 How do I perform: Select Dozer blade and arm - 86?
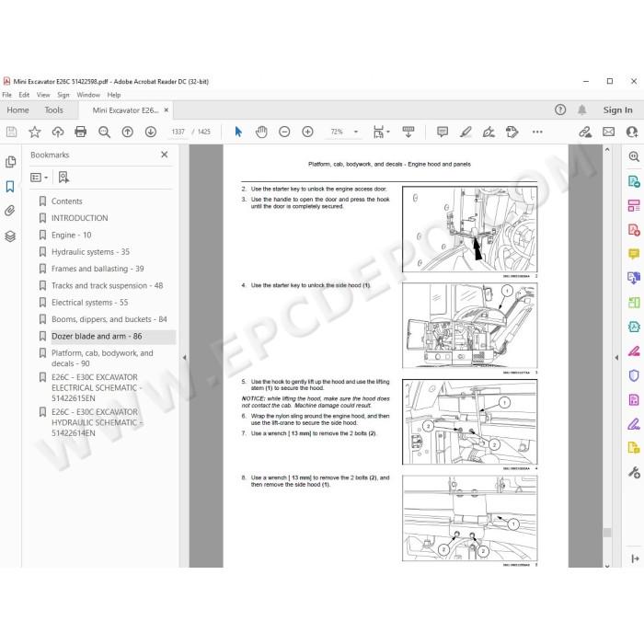97,337
